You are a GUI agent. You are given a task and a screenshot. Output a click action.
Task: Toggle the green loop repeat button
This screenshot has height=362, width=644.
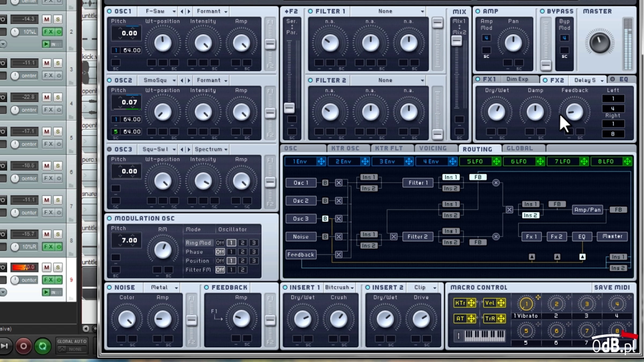(x=42, y=346)
